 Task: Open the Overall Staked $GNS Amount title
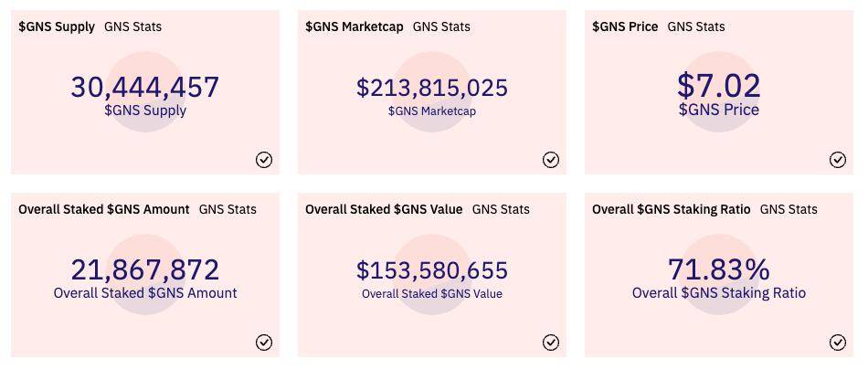[x=104, y=209]
